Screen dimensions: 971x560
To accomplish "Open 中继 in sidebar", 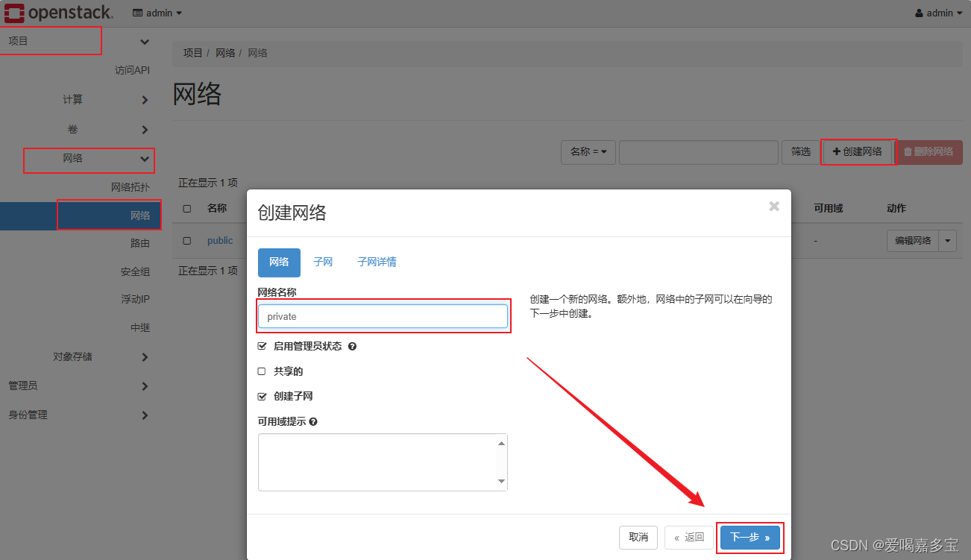I will (140, 327).
